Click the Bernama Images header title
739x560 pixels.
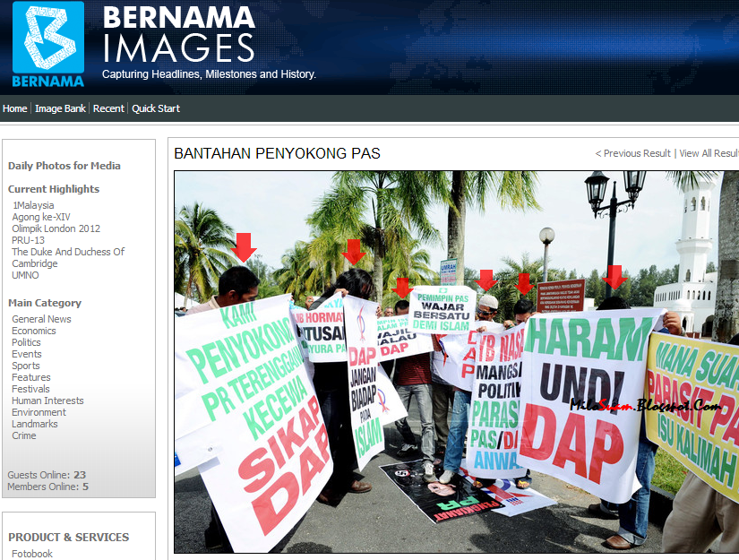pos(179,34)
